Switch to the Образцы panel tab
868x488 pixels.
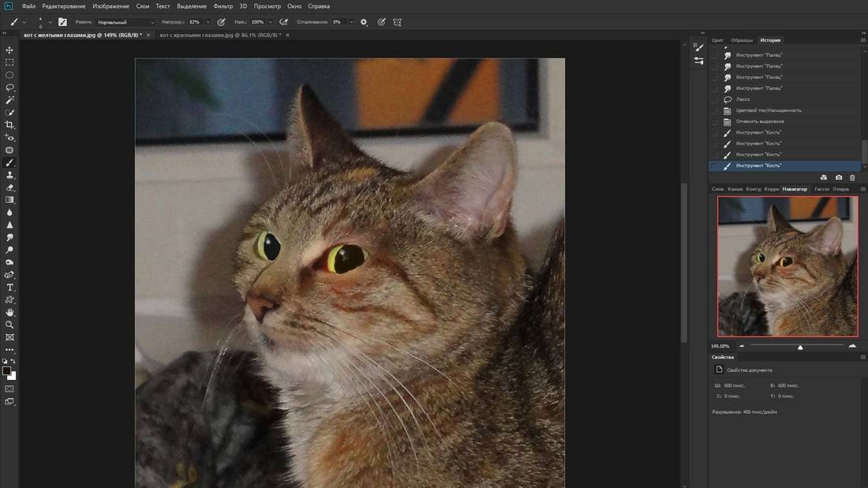(742, 40)
